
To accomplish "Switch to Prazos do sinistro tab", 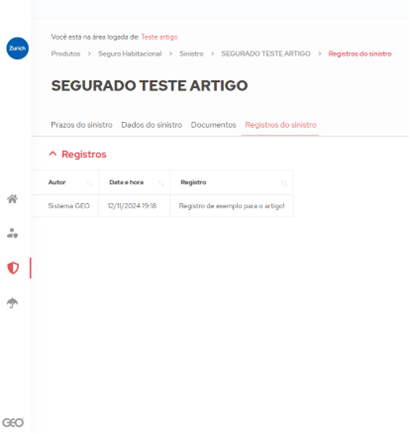I will coord(82,125).
